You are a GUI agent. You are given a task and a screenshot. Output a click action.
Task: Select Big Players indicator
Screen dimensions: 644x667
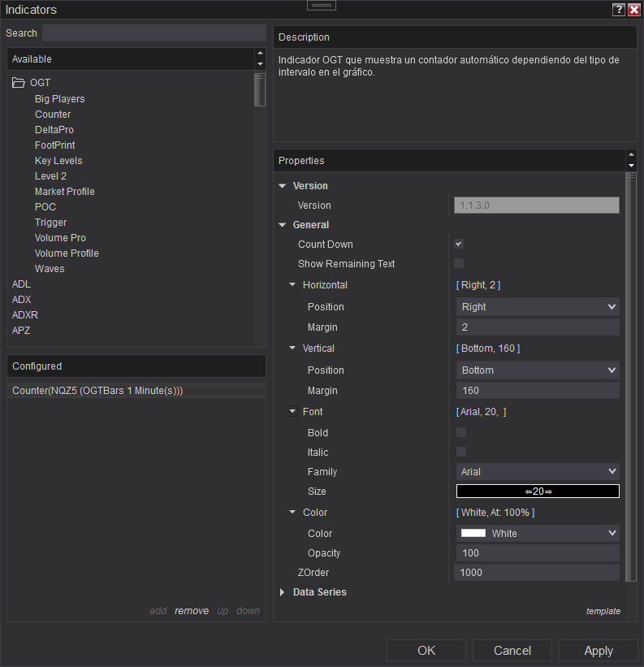click(59, 98)
